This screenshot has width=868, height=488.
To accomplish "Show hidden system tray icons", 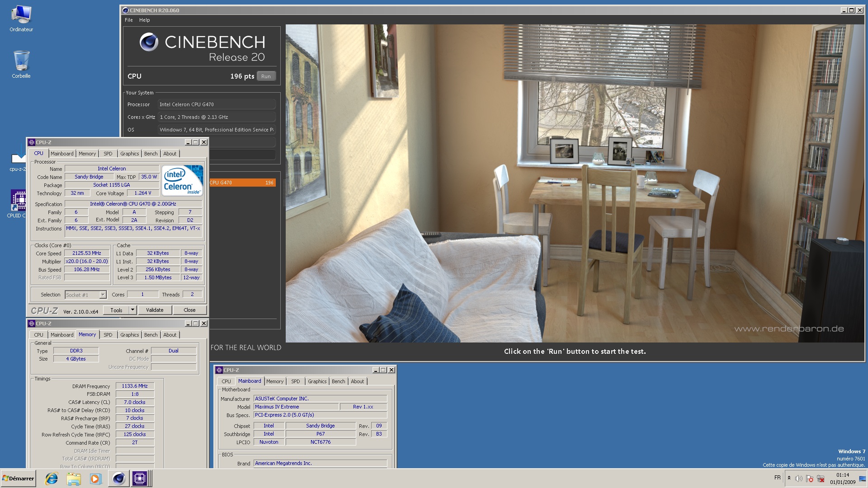I will 789,478.
